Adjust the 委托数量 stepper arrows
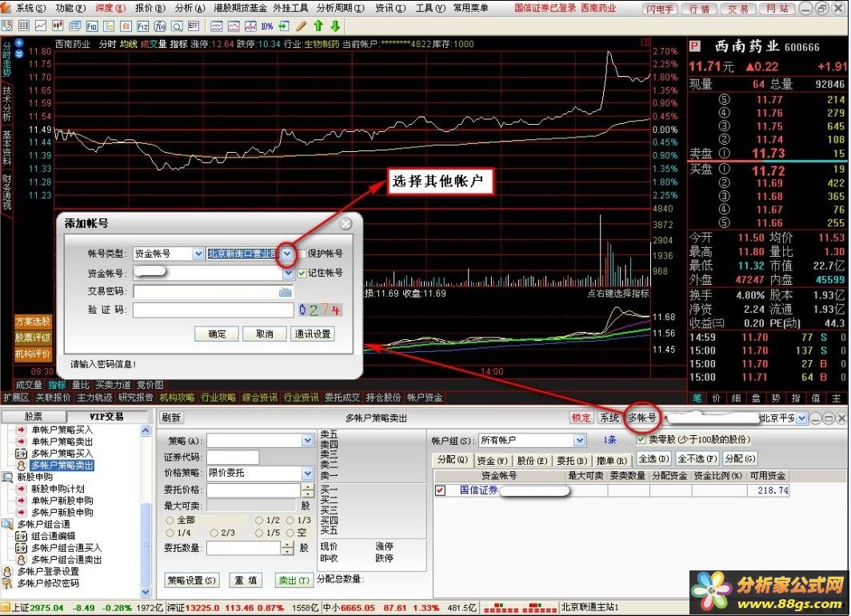 point(288,548)
